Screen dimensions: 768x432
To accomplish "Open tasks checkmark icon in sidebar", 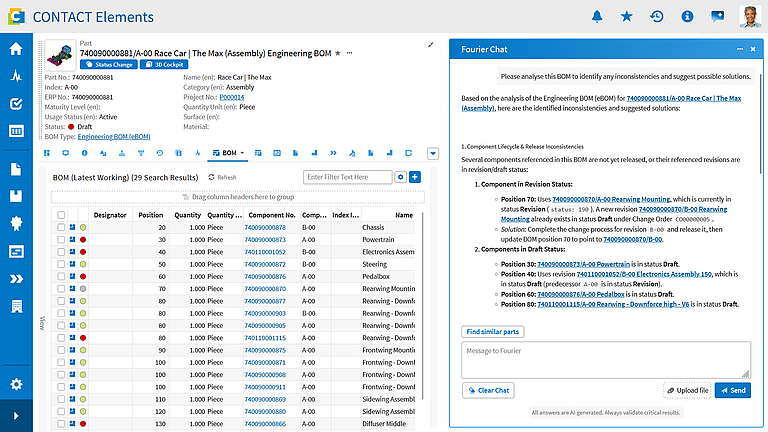I will pyautogui.click(x=16, y=103).
